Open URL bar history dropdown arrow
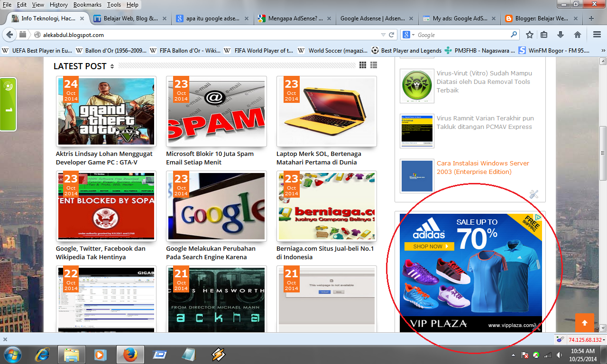This screenshot has height=364, width=607. [383, 35]
